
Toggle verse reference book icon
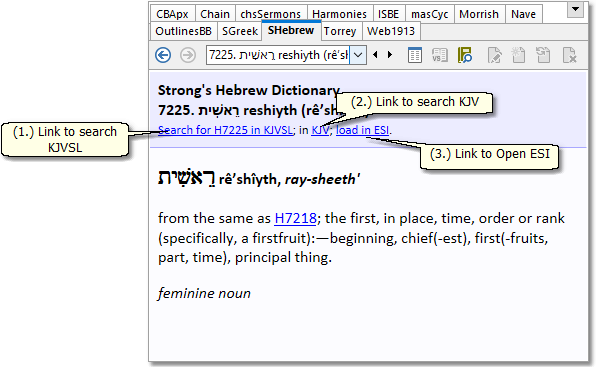(x=440, y=55)
